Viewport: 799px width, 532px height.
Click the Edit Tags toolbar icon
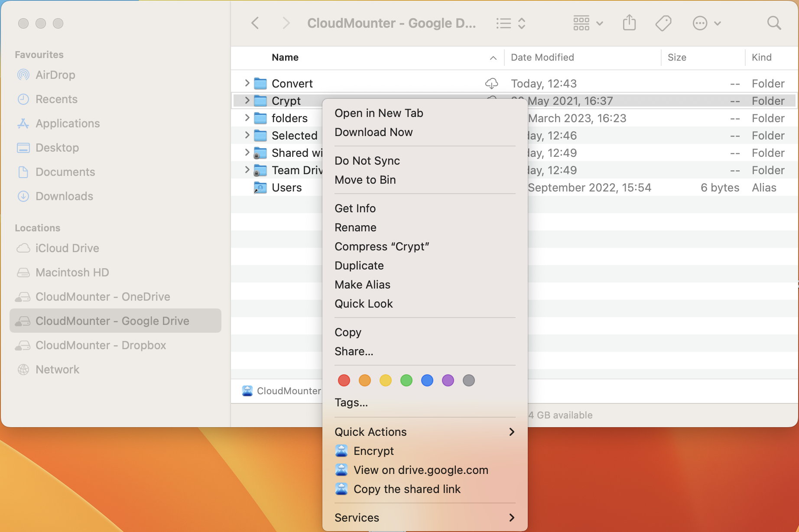663,23
